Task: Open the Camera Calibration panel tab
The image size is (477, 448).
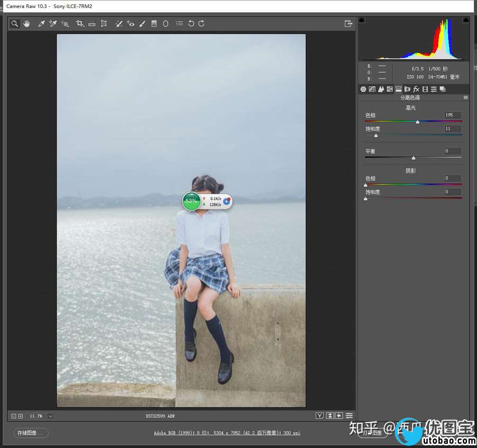Action: point(425,89)
